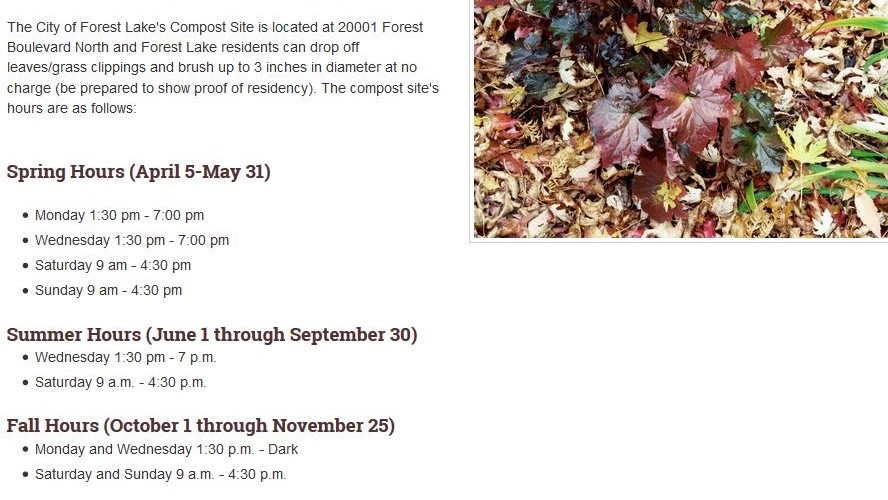The width and height of the screenshot is (888, 500).
Task: Click the bullet before Monday spring hours
Action: [x=25, y=215]
